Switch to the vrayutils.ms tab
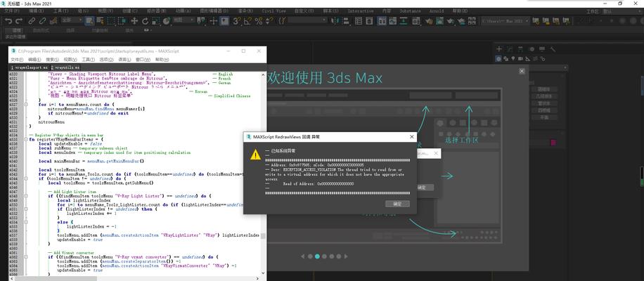This screenshot has width=644, height=281. pyautogui.click(x=65, y=67)
